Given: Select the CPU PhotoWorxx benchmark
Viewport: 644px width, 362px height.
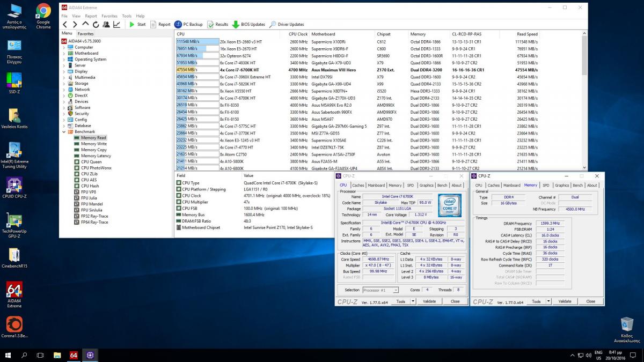Looking at the screenshot, I should point(97,168).
